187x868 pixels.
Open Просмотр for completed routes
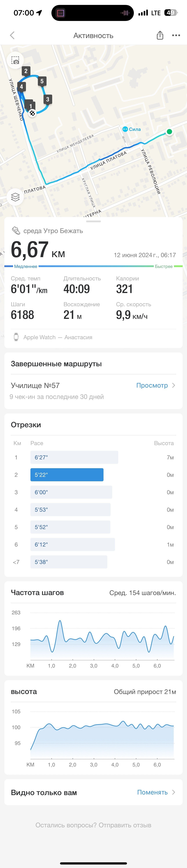pyautogui.click(x=152, y=385)
